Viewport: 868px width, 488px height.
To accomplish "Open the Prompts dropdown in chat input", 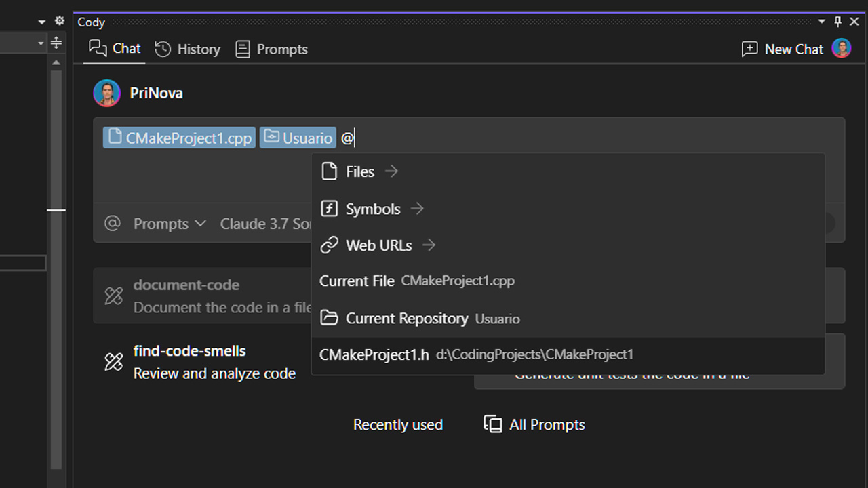I will 170,224.
